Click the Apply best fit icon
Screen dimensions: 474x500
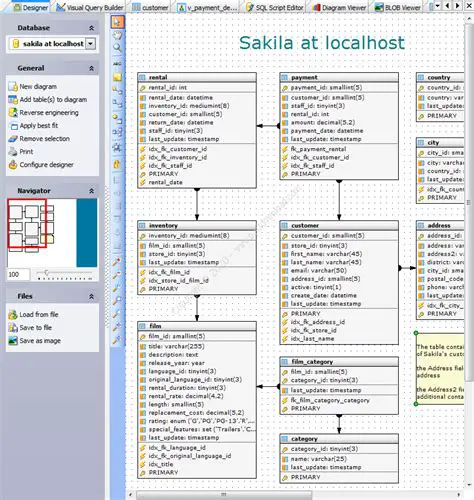click(x=14, y=126)
